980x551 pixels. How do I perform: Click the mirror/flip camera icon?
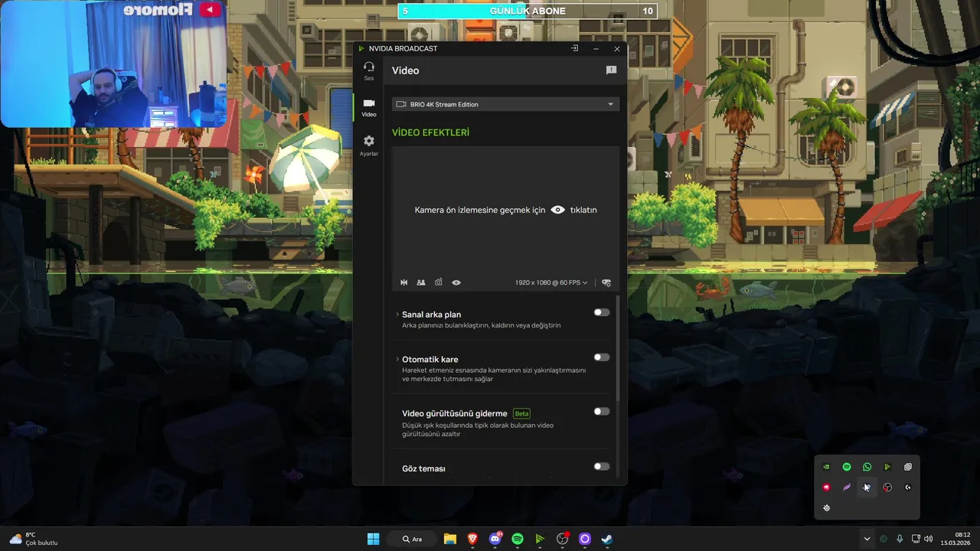point(404,282)
